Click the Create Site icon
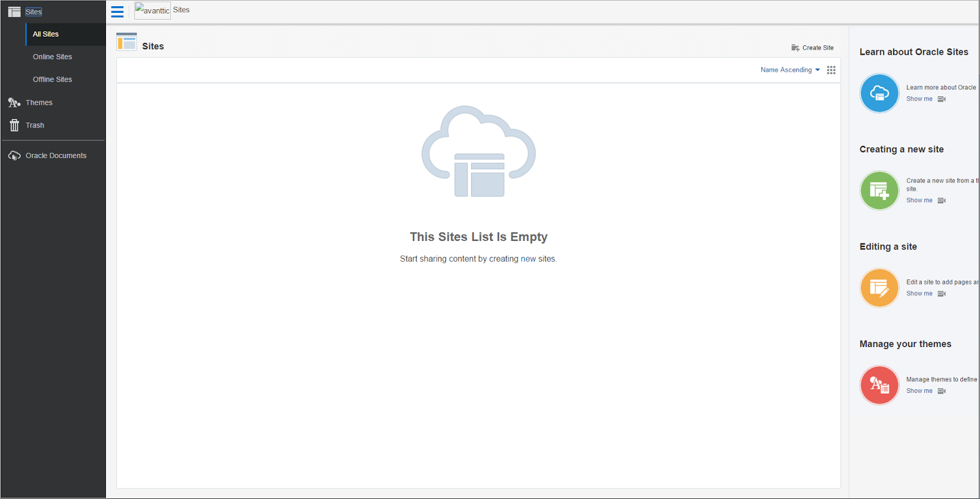Image resolution: width=980 pixels, height=499 pixels. click(795, 48)
